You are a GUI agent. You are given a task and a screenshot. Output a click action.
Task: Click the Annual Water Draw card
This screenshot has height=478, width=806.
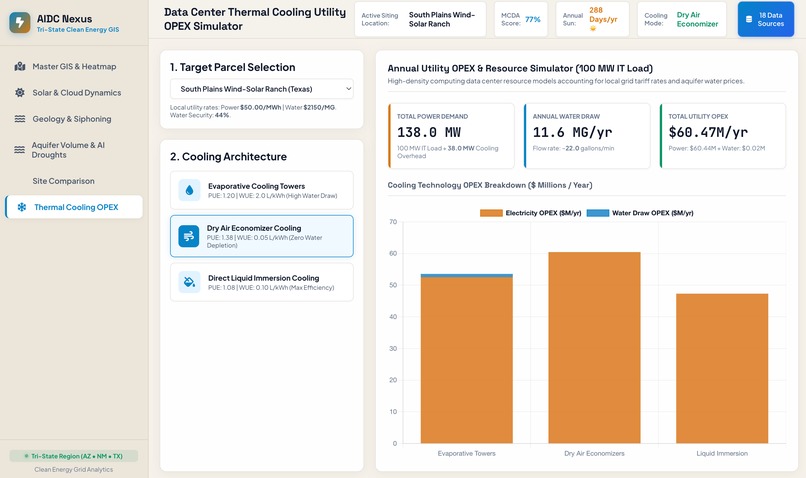[x=587, y=136]
